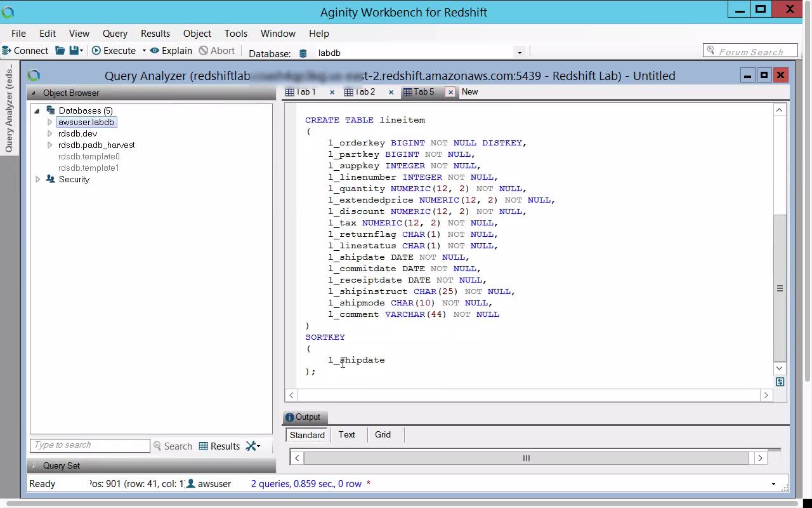Click the Connect database icon

(6, 51)
